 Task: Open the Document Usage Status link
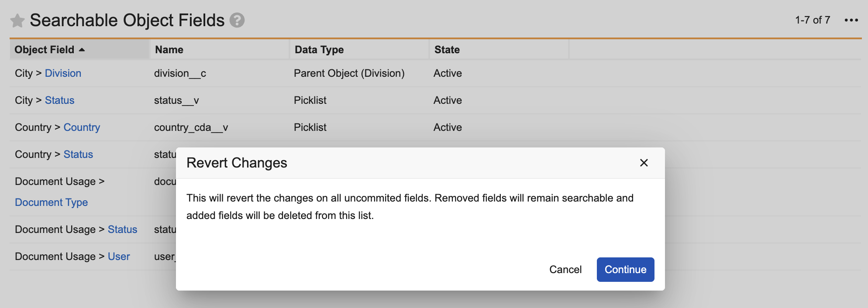[x=122, y=229]
